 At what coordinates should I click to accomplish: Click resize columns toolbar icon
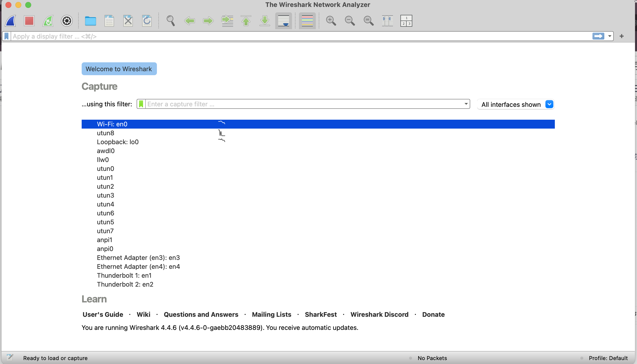[x=387, y=21]
